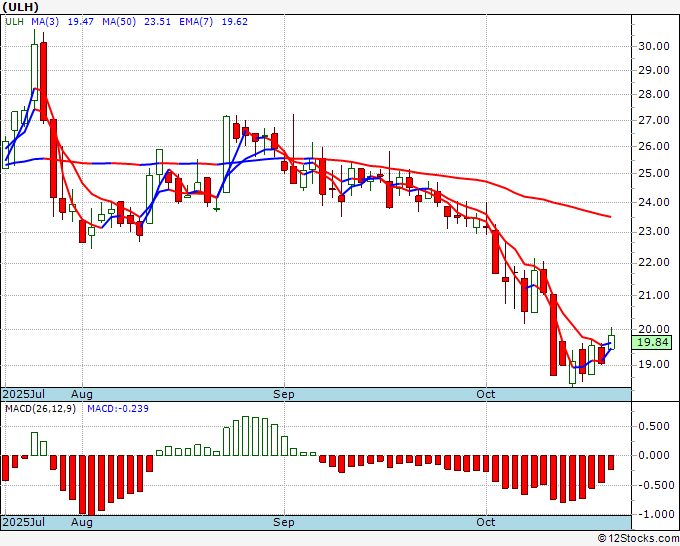Click the 25.00 price axis label
The image size is (680, 546).
[x=654, y=173]
